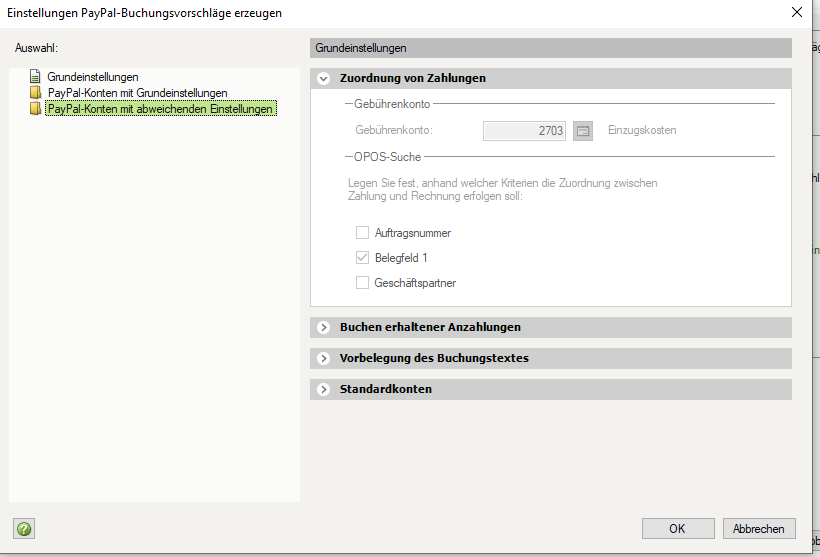Click the Gebührenkonto number field
The height and width of the screenshot is (557, 820).
tap(524, 131)
